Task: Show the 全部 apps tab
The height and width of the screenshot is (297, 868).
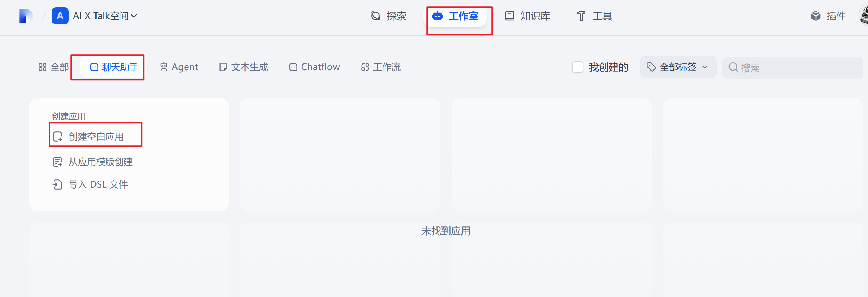Action: tap(54, 67)
